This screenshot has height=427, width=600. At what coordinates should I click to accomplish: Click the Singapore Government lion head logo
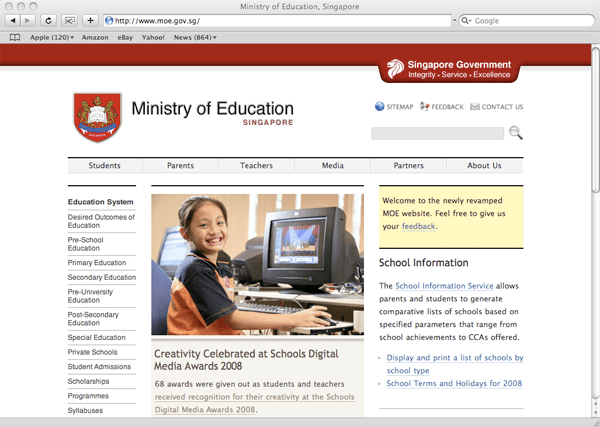pyautogui.click(x=395, y=69)
